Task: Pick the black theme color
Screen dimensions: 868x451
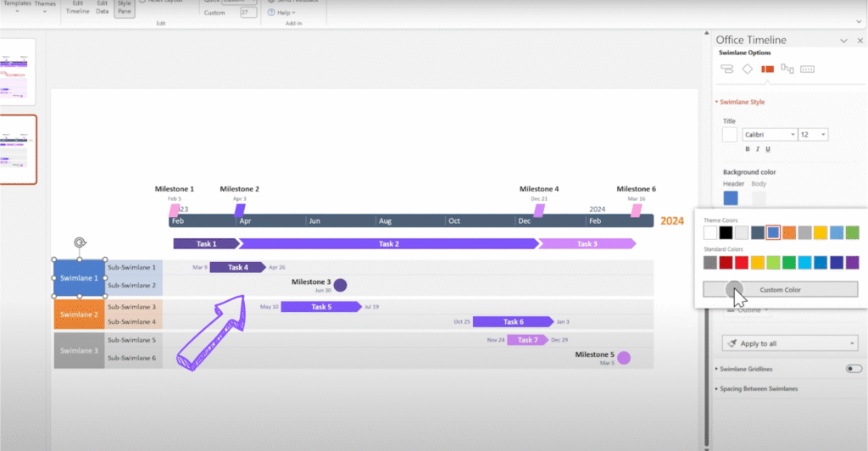Action: coord(726,232)
